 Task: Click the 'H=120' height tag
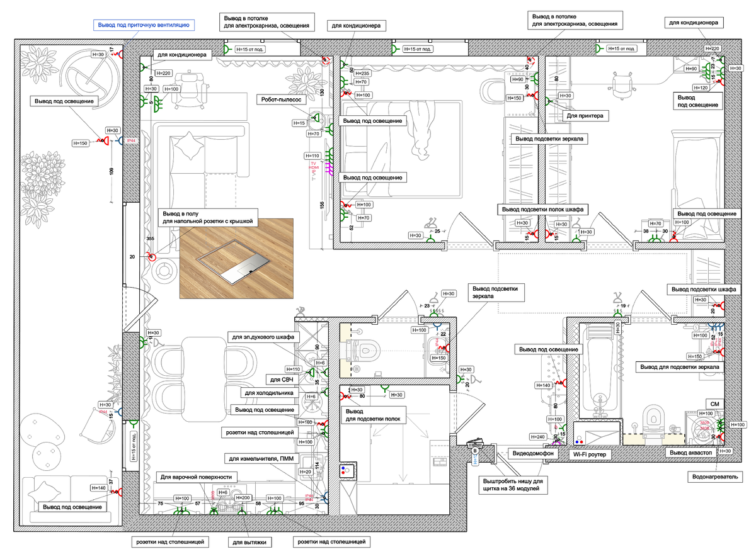tap(700, 88)
